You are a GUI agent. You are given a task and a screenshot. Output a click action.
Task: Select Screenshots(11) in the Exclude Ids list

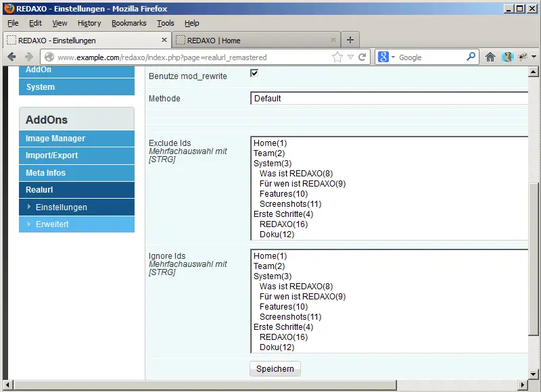pos(390,204)
